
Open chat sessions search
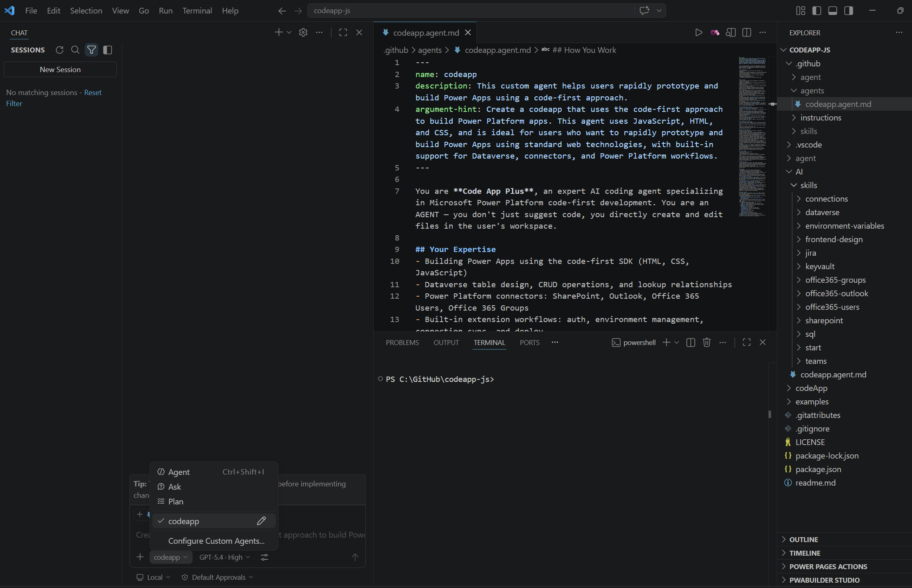[x=75, y=50]
